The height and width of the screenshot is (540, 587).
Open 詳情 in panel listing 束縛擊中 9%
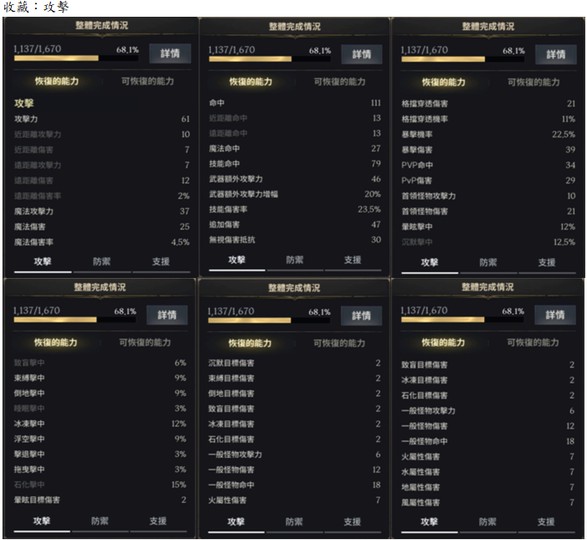(x=167, y=315)
